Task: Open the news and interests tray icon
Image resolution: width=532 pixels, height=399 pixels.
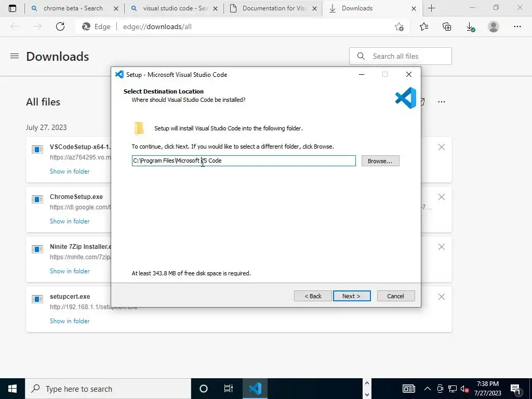Action: coord(409,389)
